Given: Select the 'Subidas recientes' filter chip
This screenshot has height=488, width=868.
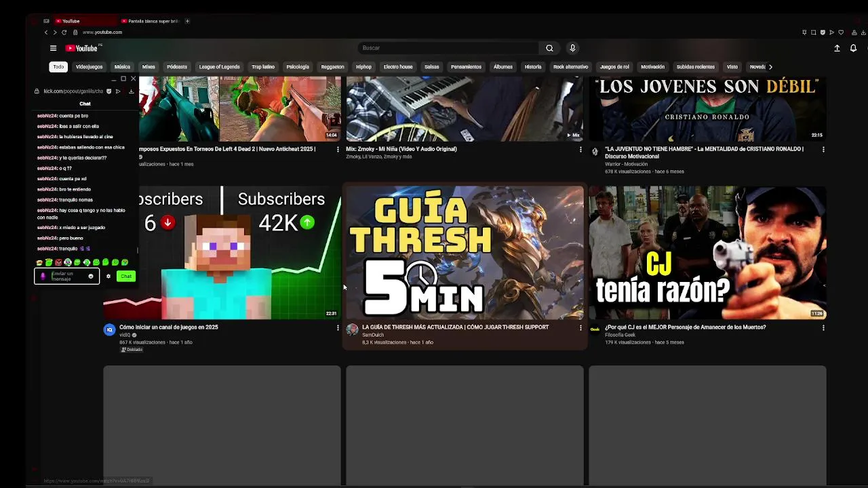Looking at the screenshot, I should click(x=695, y=67).
